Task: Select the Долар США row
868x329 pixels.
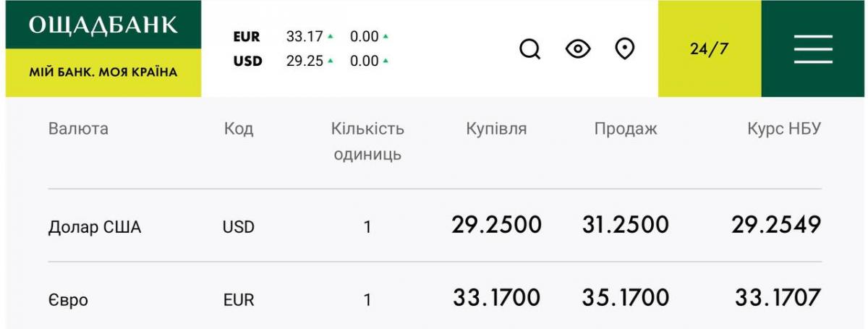Action: click(x=95, y=227)
